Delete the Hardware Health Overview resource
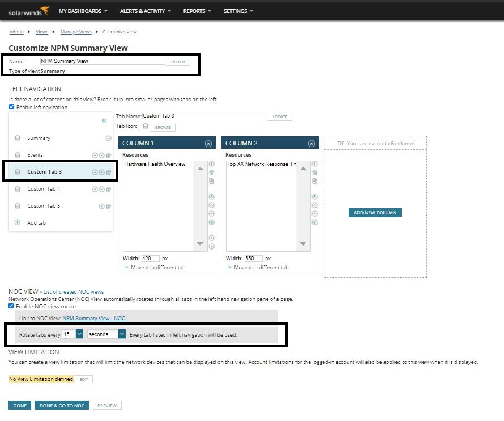The width and height of the screenshot is (504, 421). [212, 173]
